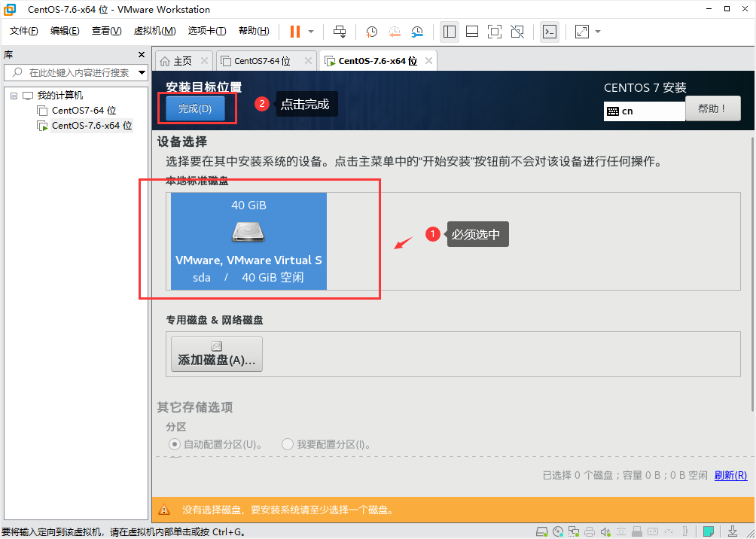This screenshot has height=539, width=756.
Task: Click the warning triangle icon in orange bar
Action: (164, 510)
